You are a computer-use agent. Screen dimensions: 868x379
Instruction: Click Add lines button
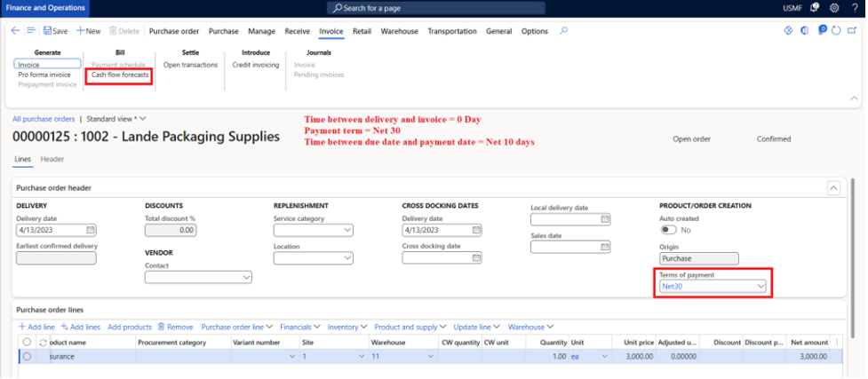click(x=80, y=327)
